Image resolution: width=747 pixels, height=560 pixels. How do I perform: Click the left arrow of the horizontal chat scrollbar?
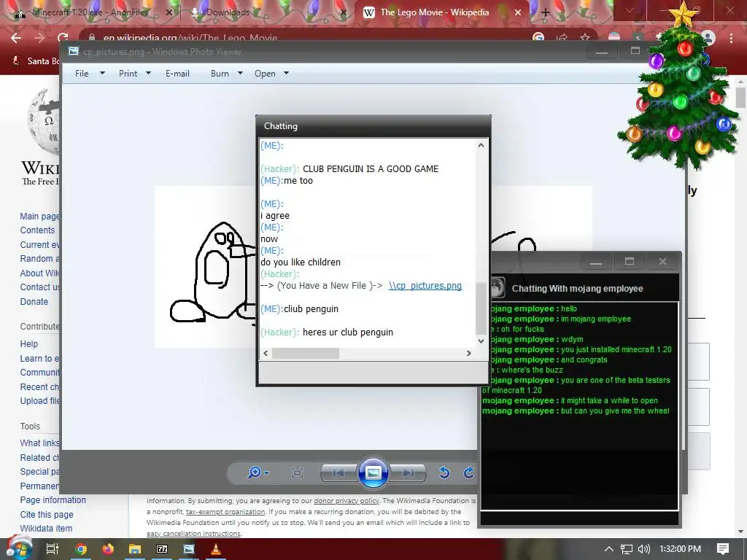click(x=266, y=353)
